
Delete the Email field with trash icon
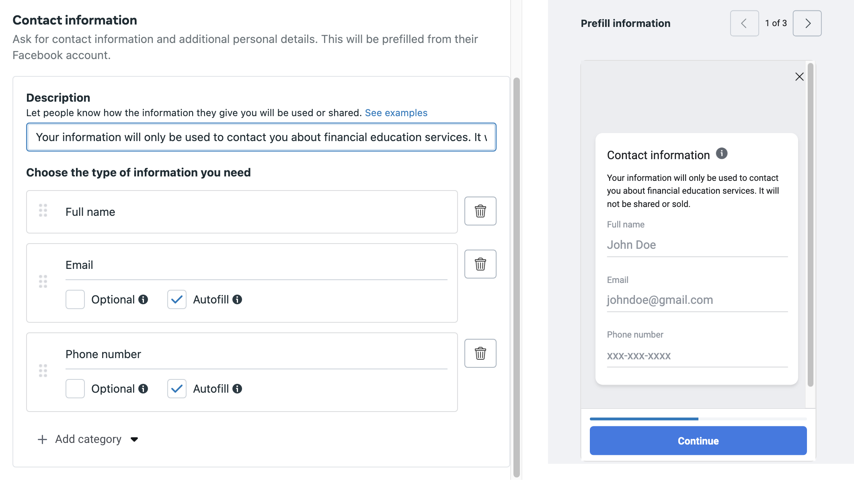pos(480,264)
